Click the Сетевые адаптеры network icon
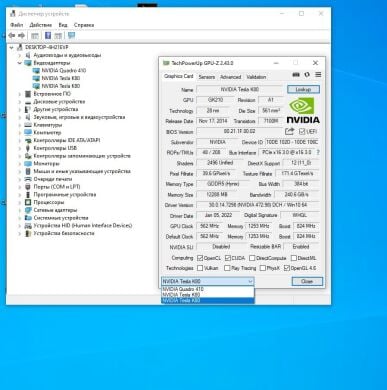The height and width of the screenshot is (390, 387). tap(28, 210)
